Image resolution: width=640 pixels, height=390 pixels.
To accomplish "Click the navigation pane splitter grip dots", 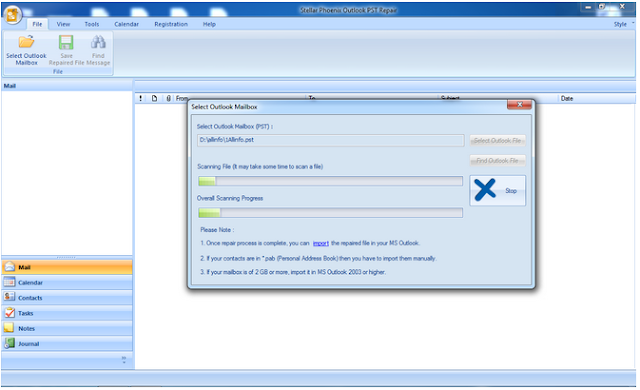I will coord(67,257).
